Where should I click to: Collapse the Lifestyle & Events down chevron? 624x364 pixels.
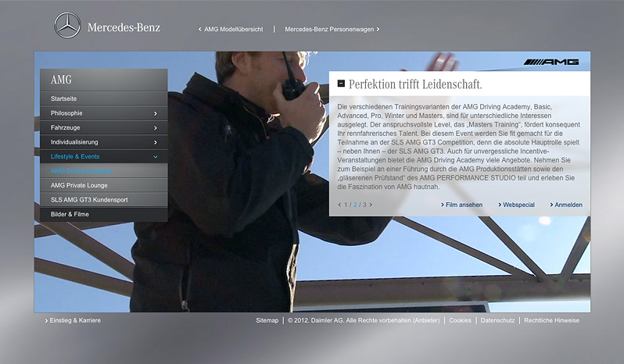tap(155, 157)
